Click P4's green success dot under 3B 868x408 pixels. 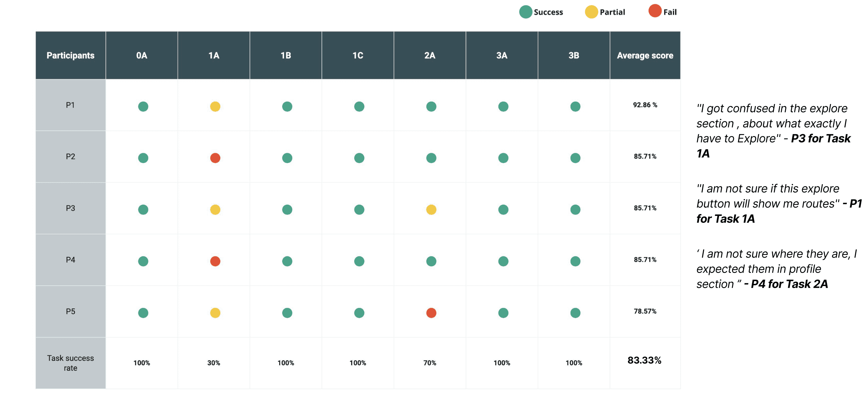575,261
